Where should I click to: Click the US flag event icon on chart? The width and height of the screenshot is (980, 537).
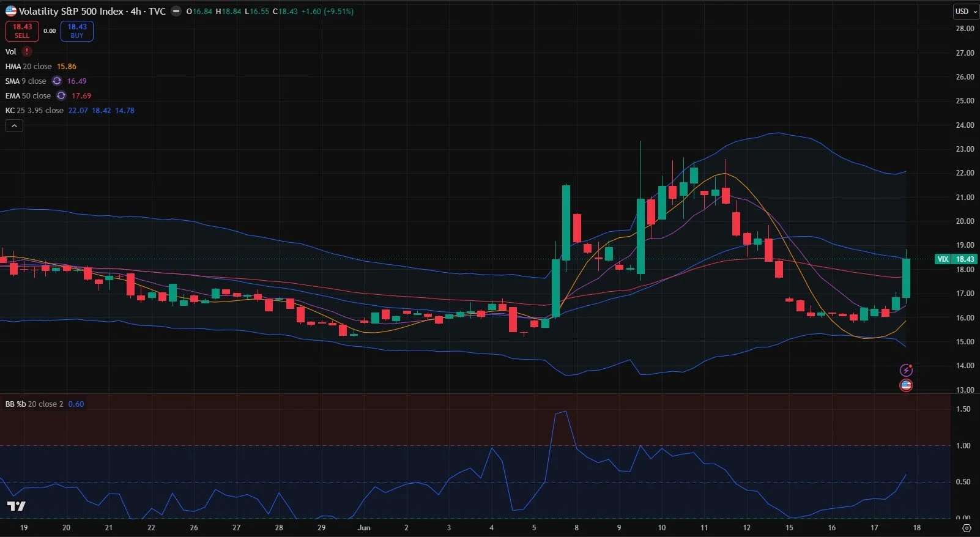906,385
